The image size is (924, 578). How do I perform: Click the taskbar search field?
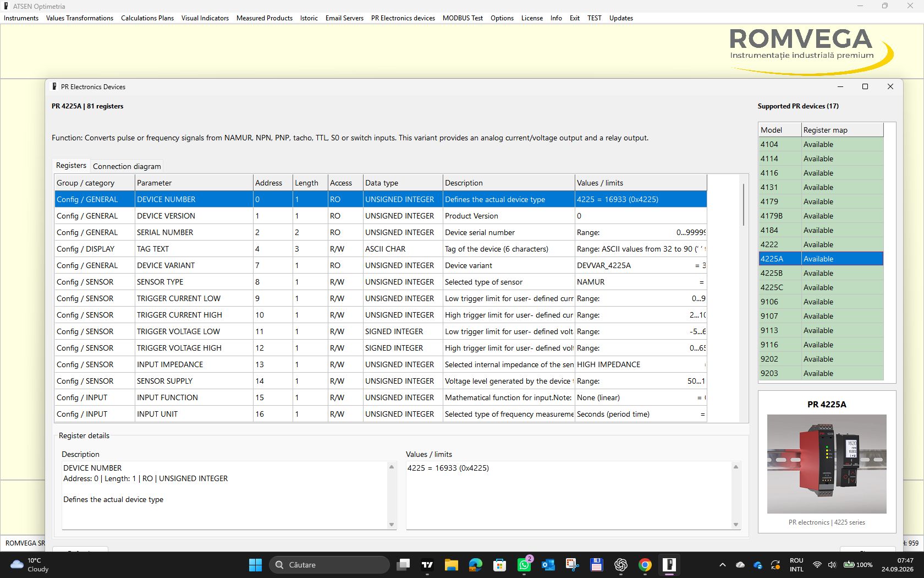(329, 565)
